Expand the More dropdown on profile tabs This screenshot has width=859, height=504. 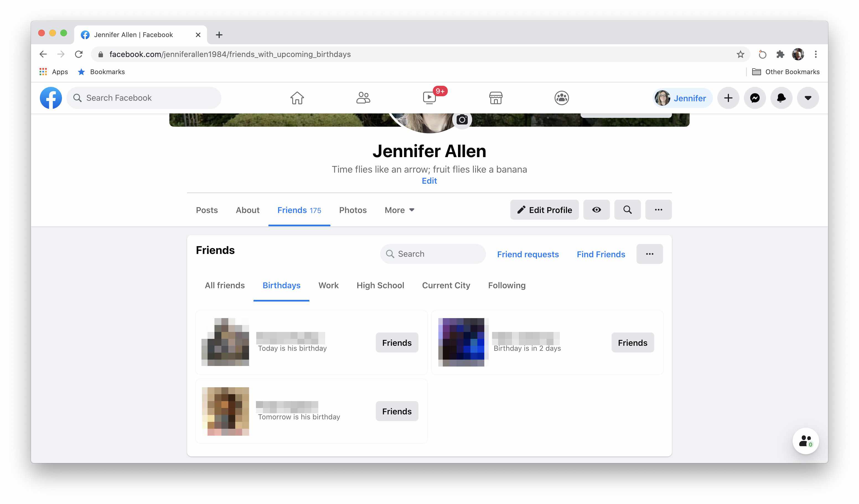point(399,210)
